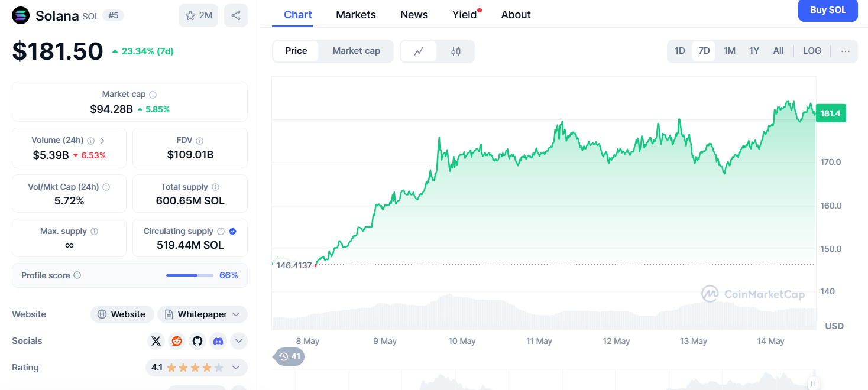Click the share icon beside Solana
868x390 pixels.
point(236,15)
